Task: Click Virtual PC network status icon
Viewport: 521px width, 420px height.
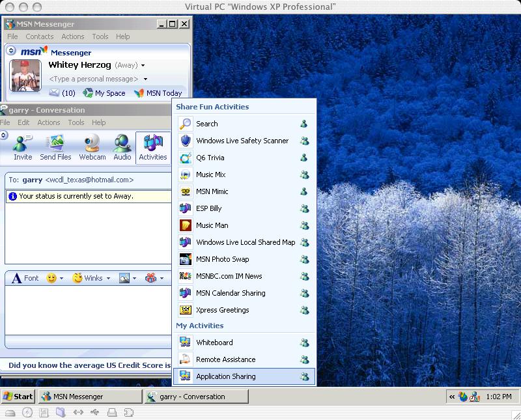Action: 78,413
